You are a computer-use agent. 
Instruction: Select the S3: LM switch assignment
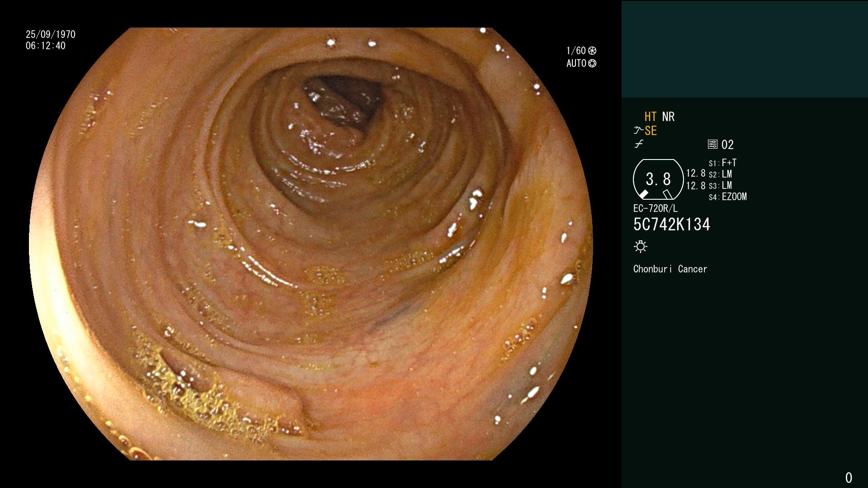(x=720, y=185)
